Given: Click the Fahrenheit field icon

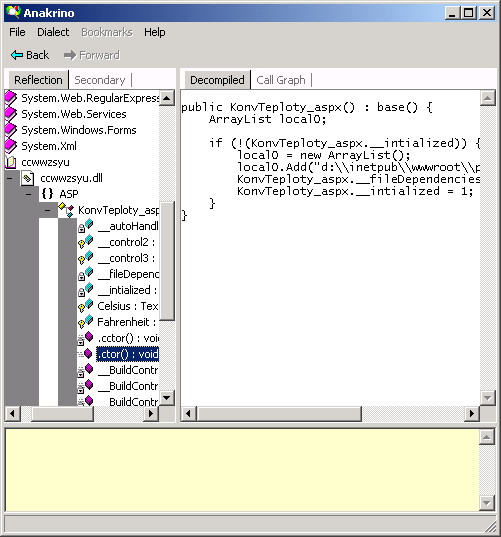Looking at the screenshot, I should pyautogui.click(x=85, y=322).
